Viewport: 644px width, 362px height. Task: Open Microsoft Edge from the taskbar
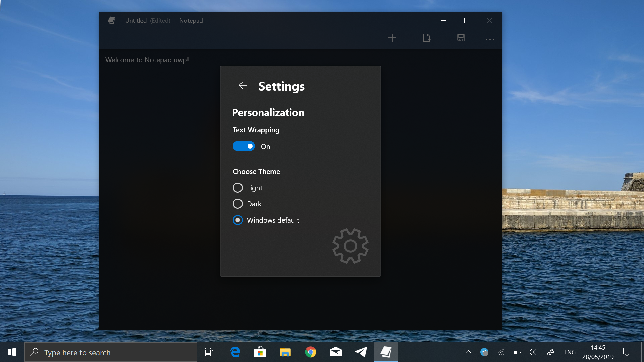click(235, 352)
